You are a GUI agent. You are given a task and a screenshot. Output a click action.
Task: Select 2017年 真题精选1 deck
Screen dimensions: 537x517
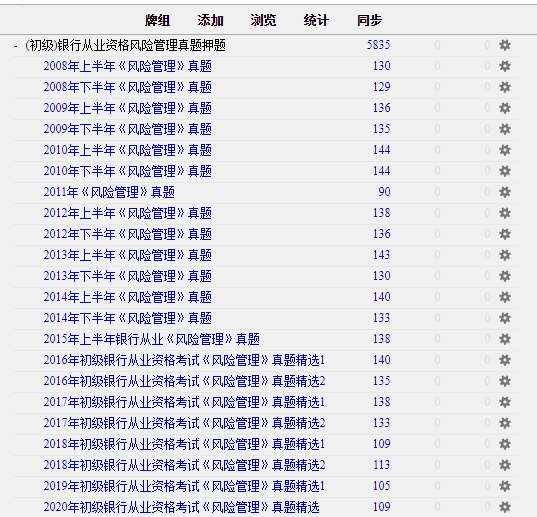tap(184, 402)
